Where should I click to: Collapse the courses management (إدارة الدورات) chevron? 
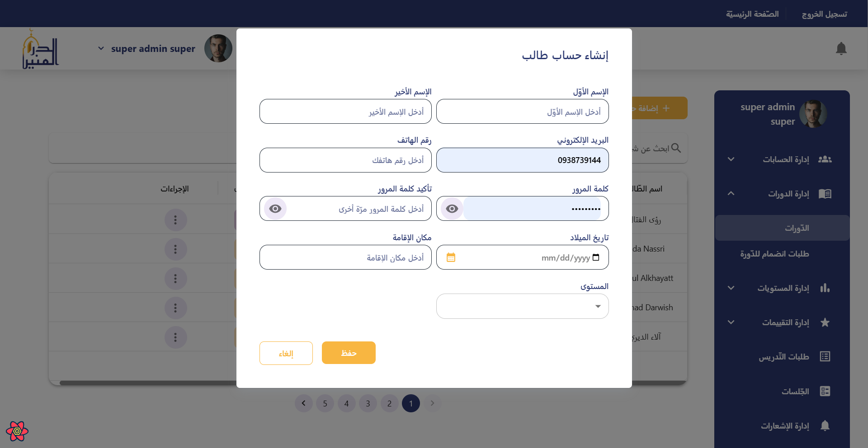(x=731, y=194)
